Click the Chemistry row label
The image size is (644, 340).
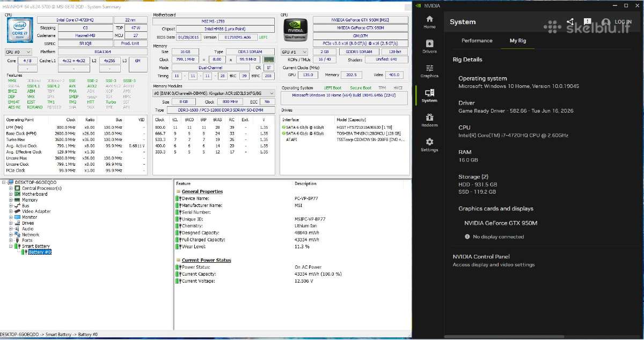click(x=193, y=226)
